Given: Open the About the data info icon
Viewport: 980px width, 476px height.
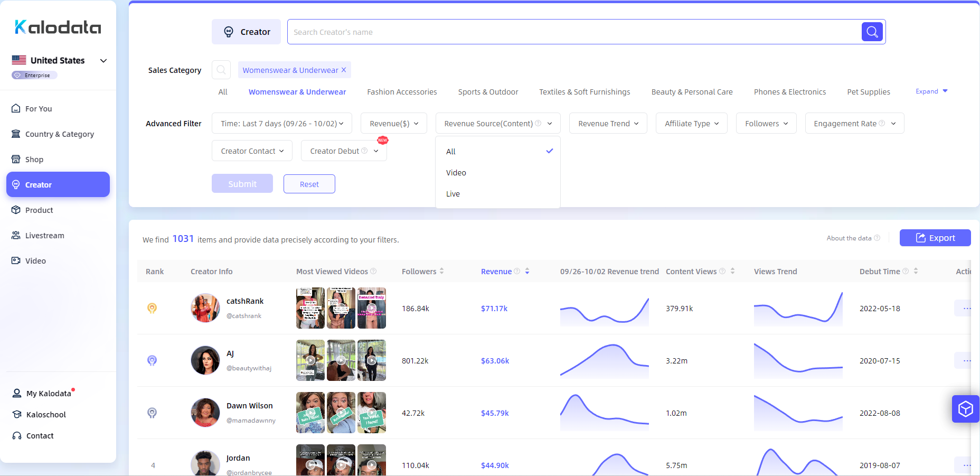Looking at the screenshot, I should pyautogui.click(x=877, y=238).
